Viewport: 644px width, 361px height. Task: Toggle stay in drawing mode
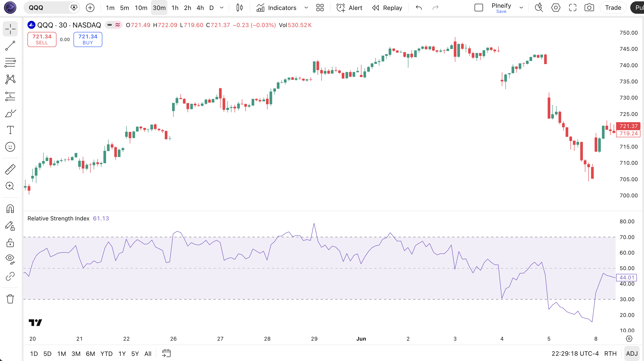(x=10, y=226)
